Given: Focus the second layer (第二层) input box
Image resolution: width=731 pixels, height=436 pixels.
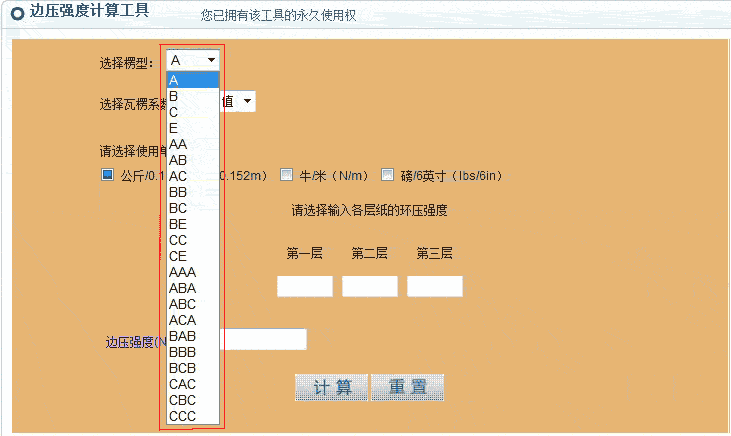Looking at the screenshot, I should [369, 287].
